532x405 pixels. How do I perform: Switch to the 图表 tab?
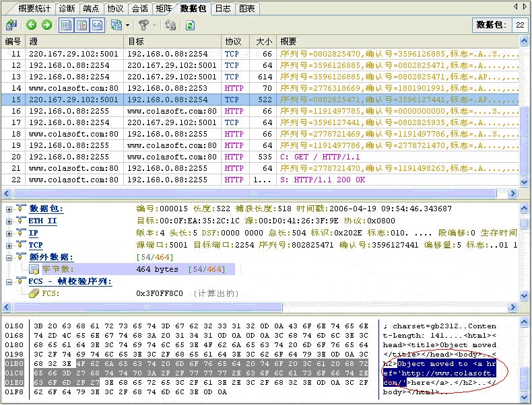(246, 9)
